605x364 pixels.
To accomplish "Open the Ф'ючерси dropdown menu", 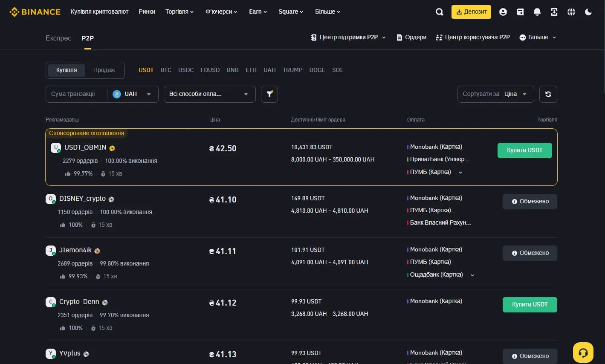I will (x=221, y=12).
